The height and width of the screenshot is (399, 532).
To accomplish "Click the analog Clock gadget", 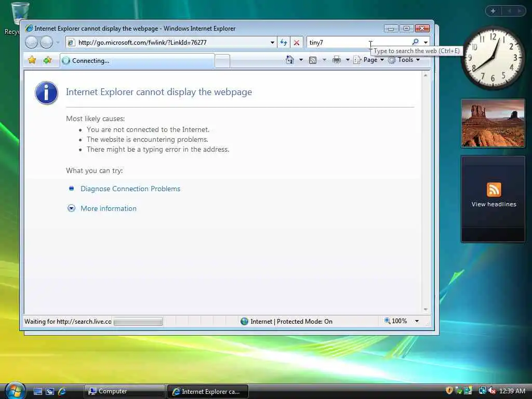I will 493,58.
